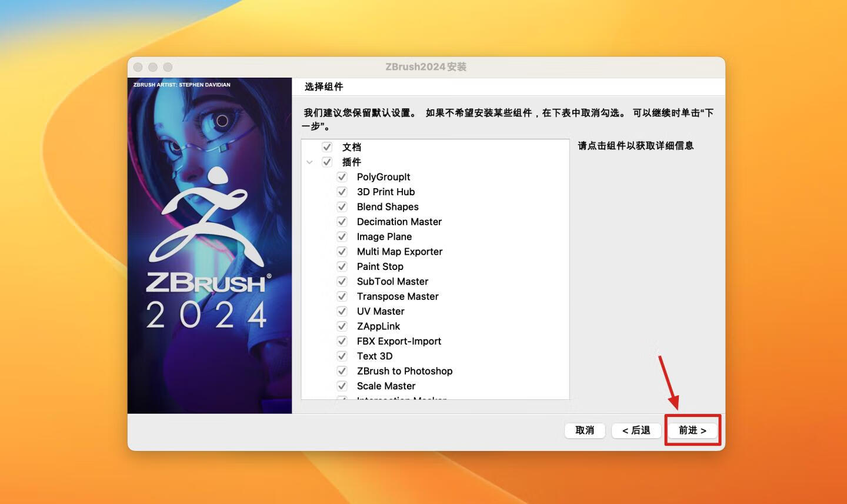Toggle the Transpose Master checkbox
Image resolution: width=847 pixels, height=504 pixels.
342,296
